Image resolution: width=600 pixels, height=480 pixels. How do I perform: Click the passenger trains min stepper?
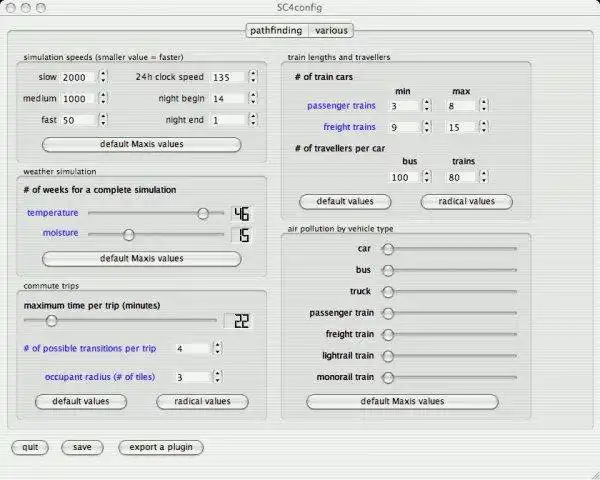[x=427, y=106]
